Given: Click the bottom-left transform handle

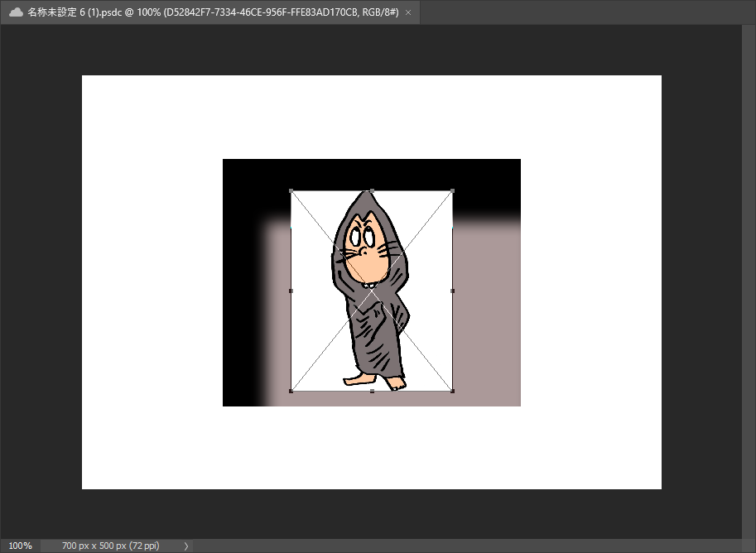Looking at the screenshot, I should [x=291, y=391].
